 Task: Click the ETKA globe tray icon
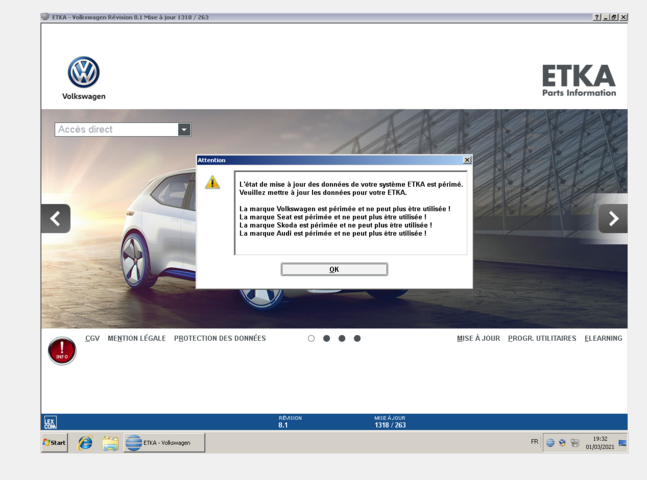click(550, 443)
